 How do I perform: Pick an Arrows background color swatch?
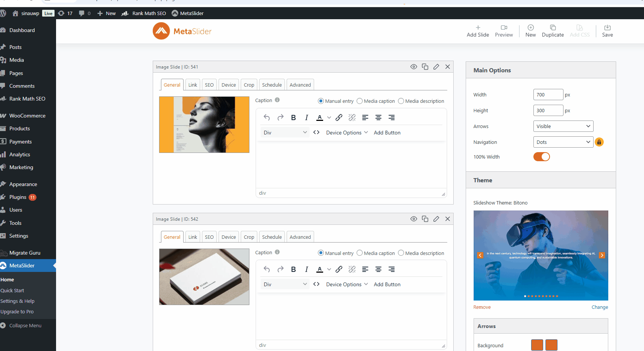tap(537, 345)
